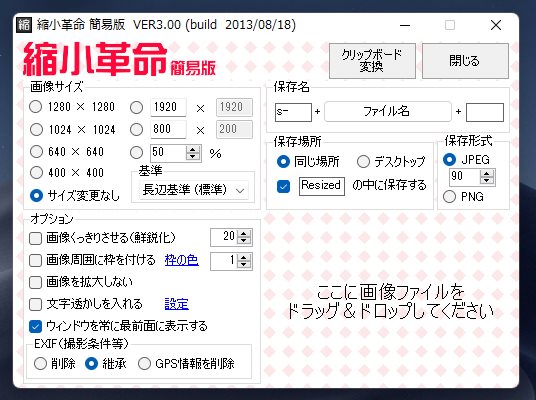Select the percentage resize radio button
Image resolution: width=536 pixels, height=400 pixels.
click(x=136, y=152)
